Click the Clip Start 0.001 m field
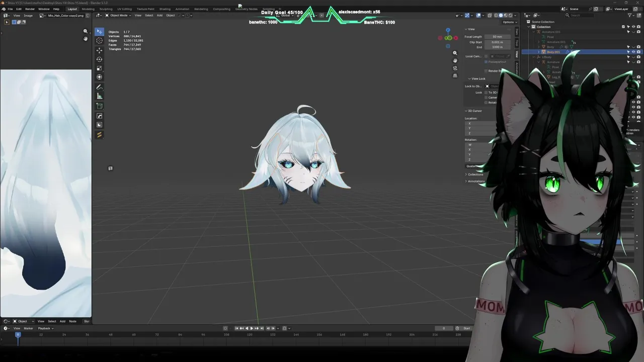 (498, 42)
